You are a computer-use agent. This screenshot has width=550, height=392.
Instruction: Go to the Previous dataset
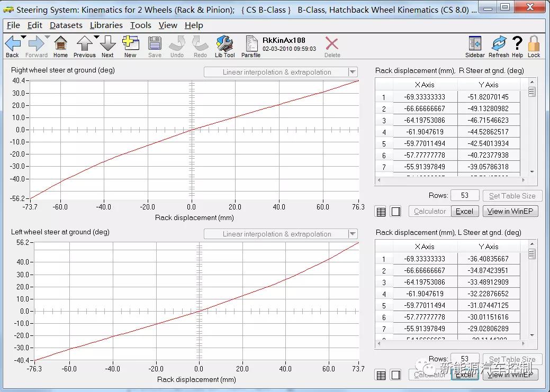[x=84, y=46]
